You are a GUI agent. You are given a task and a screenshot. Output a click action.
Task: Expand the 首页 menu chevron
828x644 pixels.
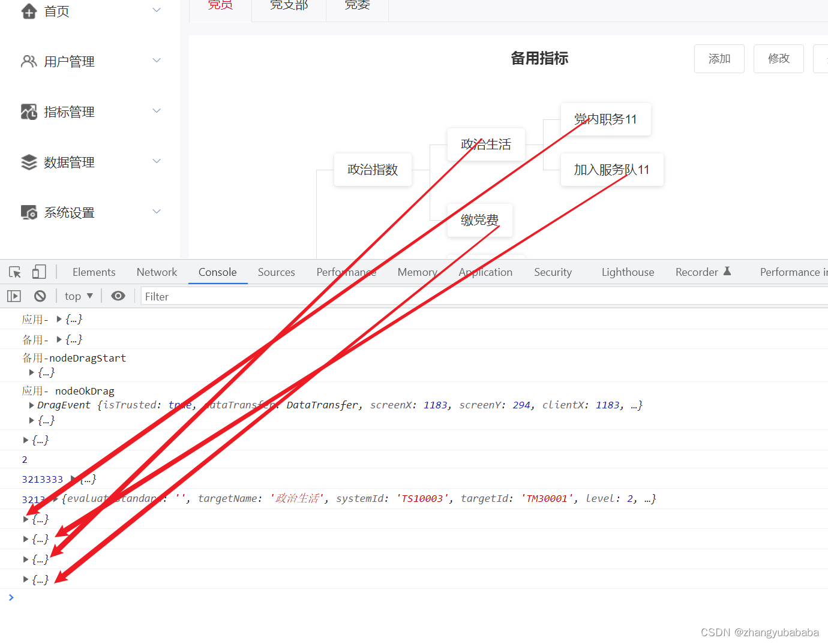coord(157,10)
